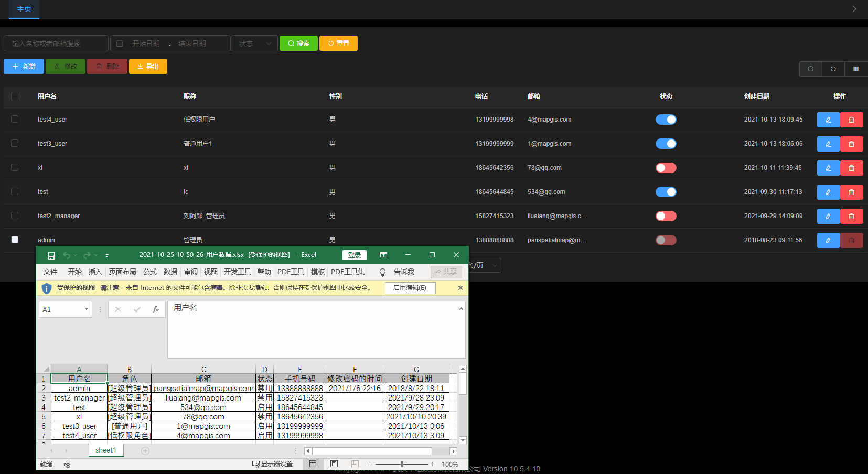Click the 开始日期 start date field
Image resolution: width=868 pixels, height=474 pixels.
146,44
